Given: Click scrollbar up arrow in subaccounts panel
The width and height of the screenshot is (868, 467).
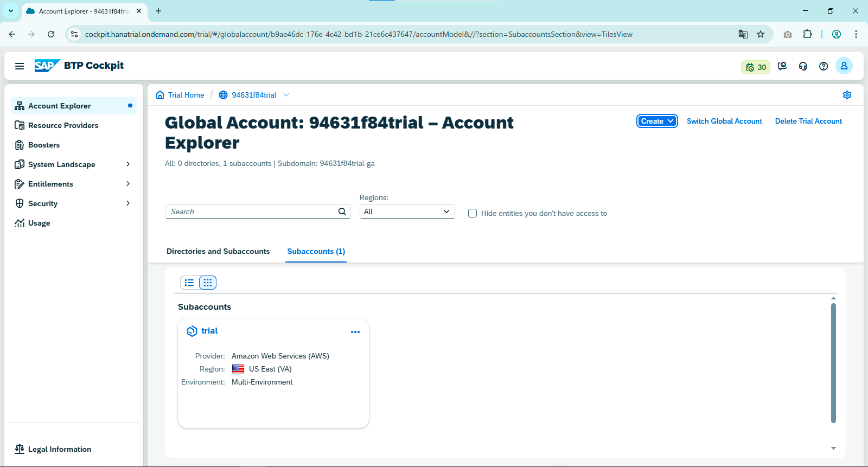Looking at the screenshot, I should coord(833,298).
